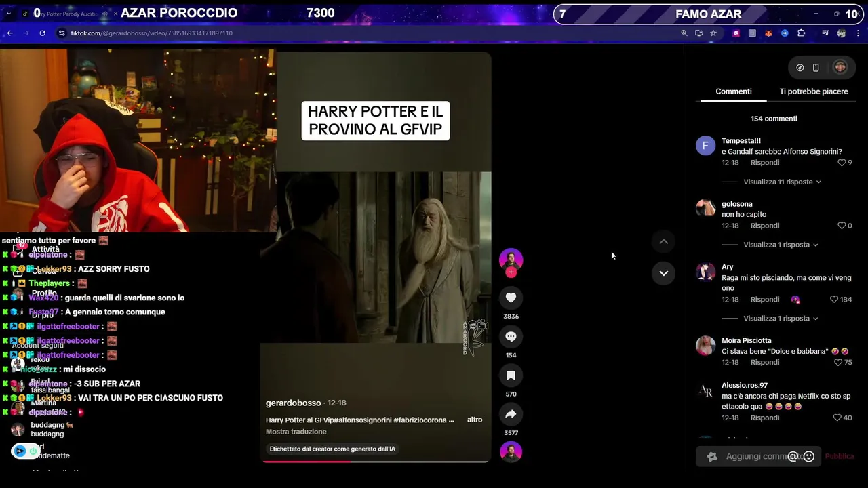Reply to Alessio.ros.97 via Rispondi
868x488 pixels.
click(x=765, y=418)
